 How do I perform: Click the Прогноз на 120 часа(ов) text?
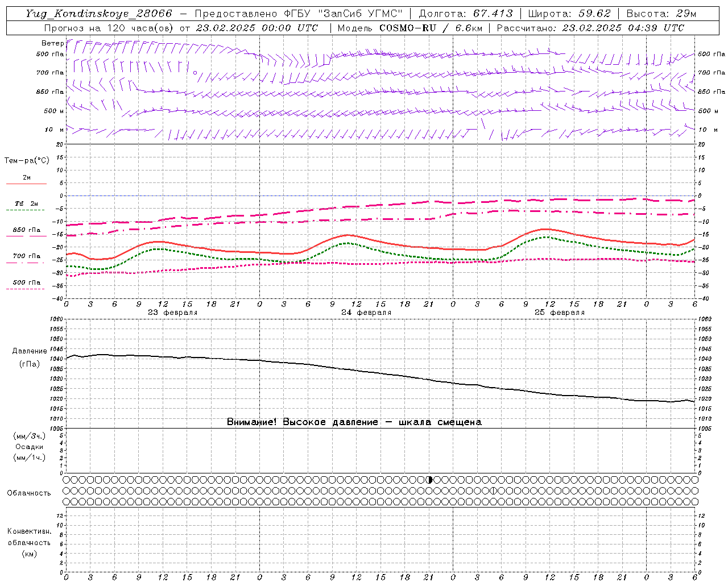click(x=110, y=28)
